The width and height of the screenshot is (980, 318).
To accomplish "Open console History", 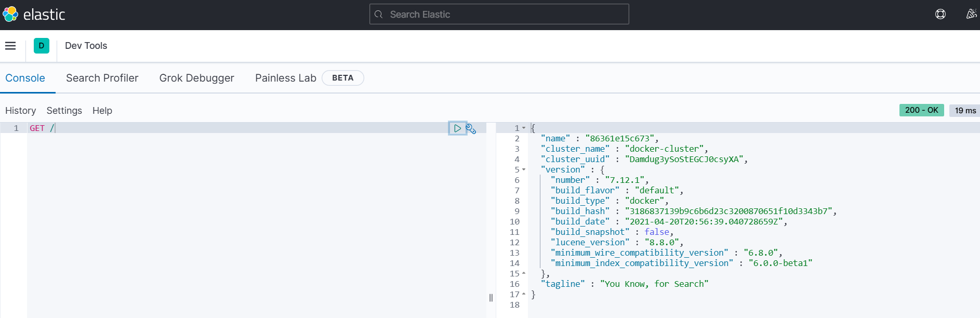I will pyautogui.click(x=21, y=111).
